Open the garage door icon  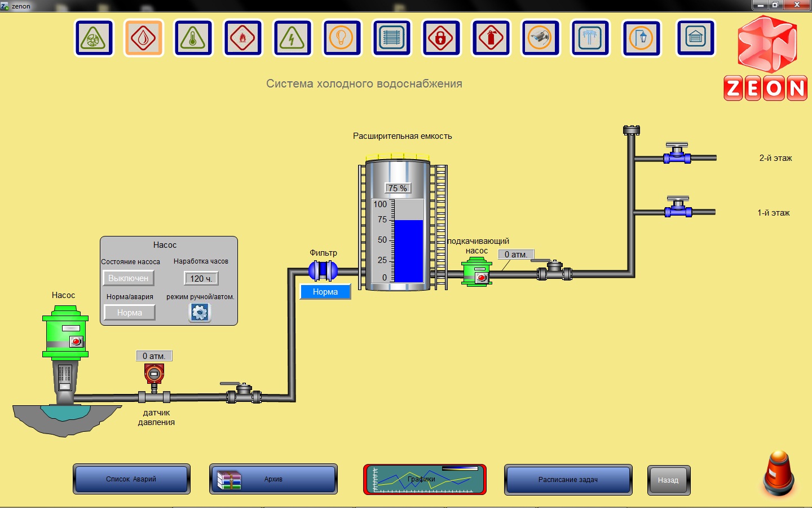(x=696, y=38)
